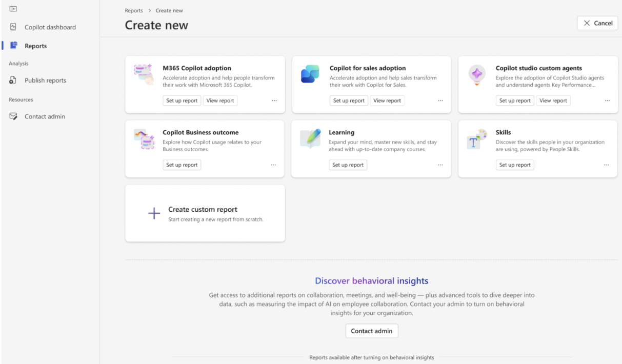Open Copilot dashboard in sidebar
Viewport: 622px width, 364px height.
pyautogui.click(x=50, y=27)
